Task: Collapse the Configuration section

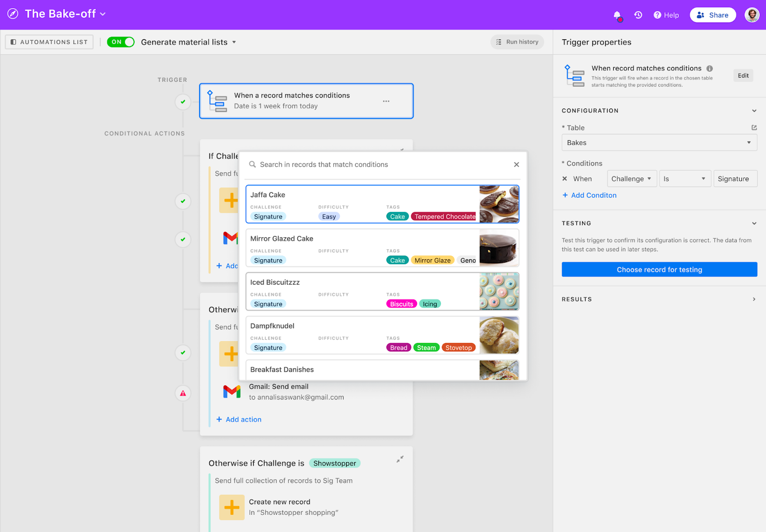Action: pos(754,111)
